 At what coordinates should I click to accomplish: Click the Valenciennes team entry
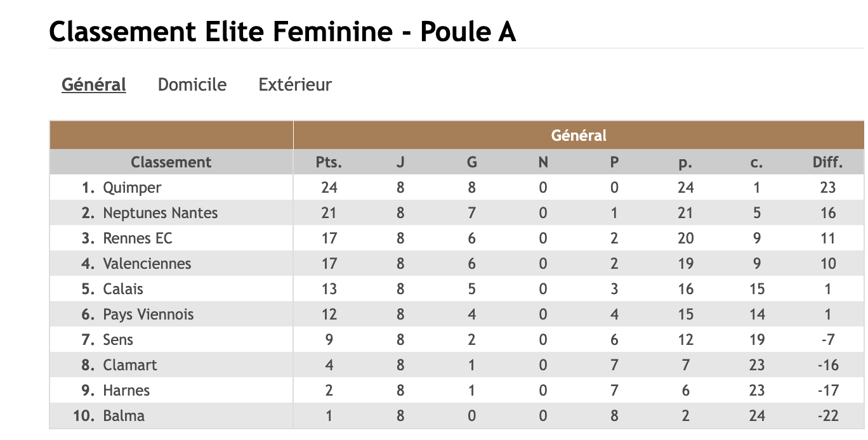[x=147, y=264]
